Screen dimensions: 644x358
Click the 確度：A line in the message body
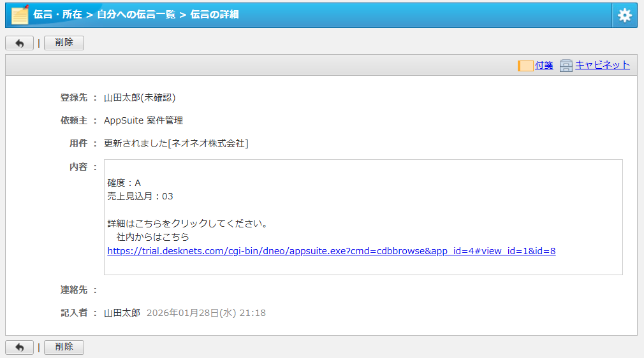pyautogui.click(x=124, y=183)
